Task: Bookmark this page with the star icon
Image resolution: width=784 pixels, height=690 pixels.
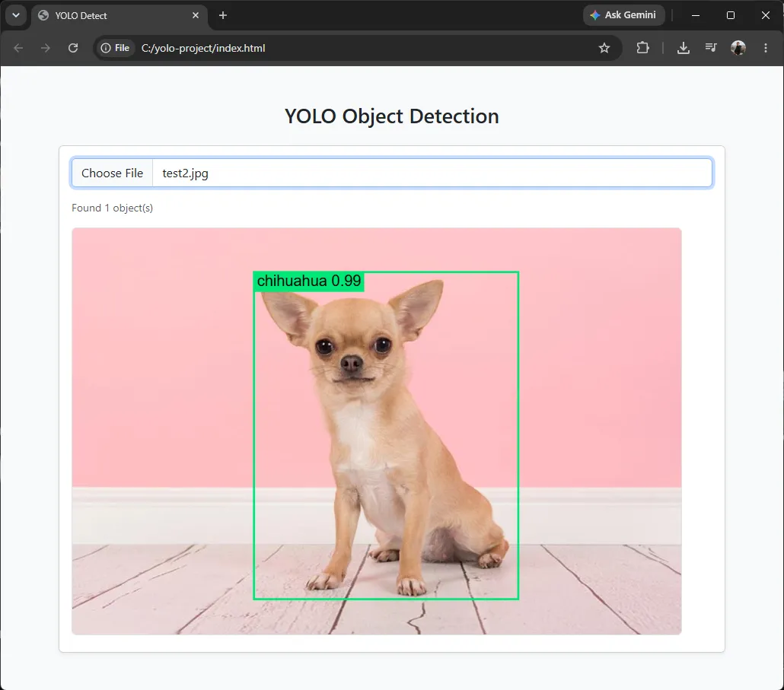Action: tap(604, 48)
